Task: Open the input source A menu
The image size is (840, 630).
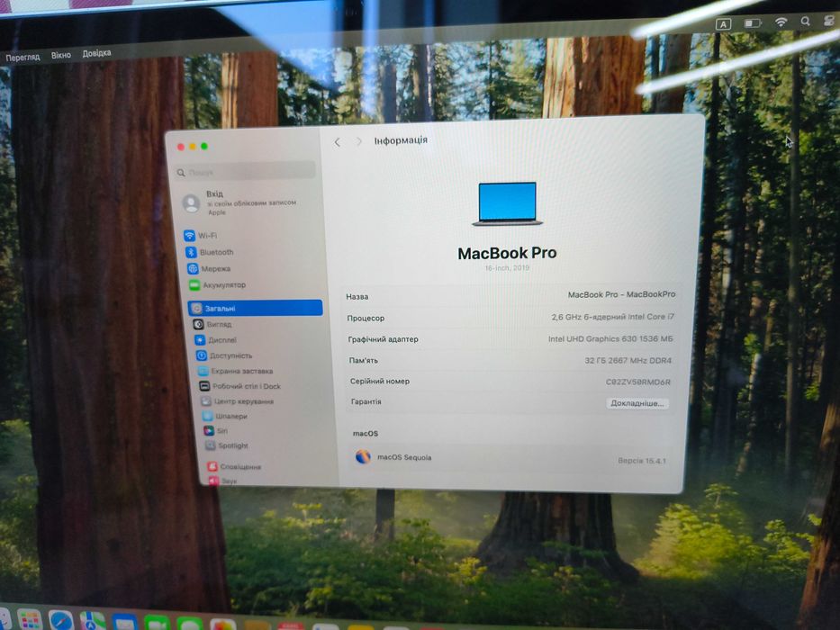Action: 723,24
